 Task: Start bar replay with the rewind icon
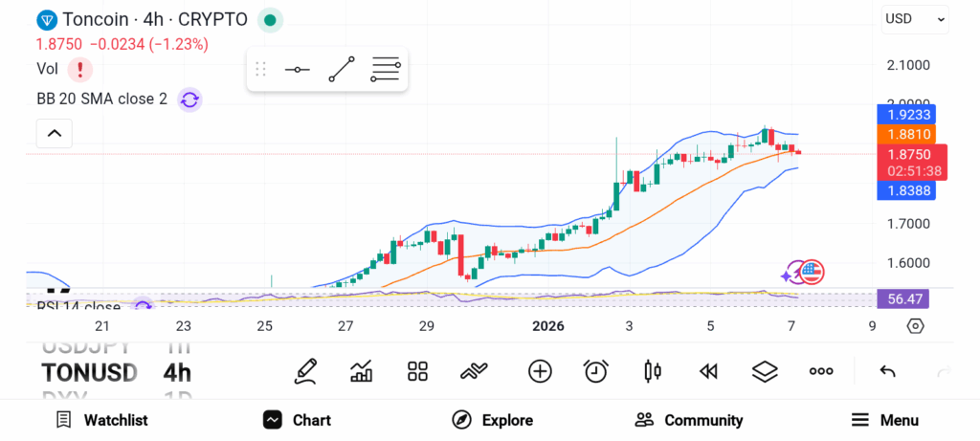tap(708, 371)
